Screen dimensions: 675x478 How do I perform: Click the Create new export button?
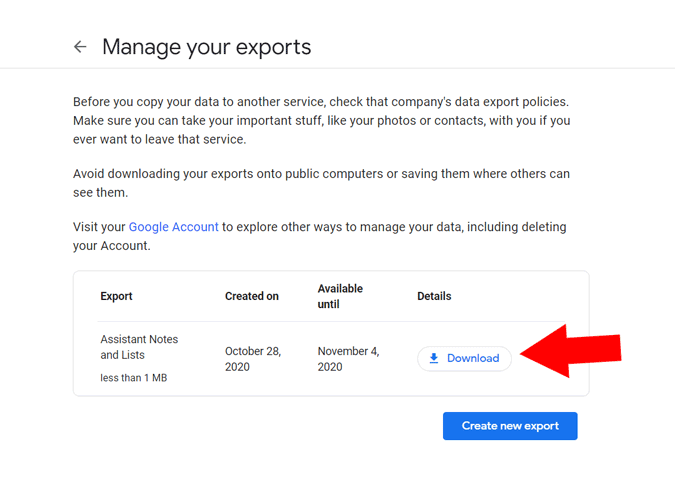510,426
